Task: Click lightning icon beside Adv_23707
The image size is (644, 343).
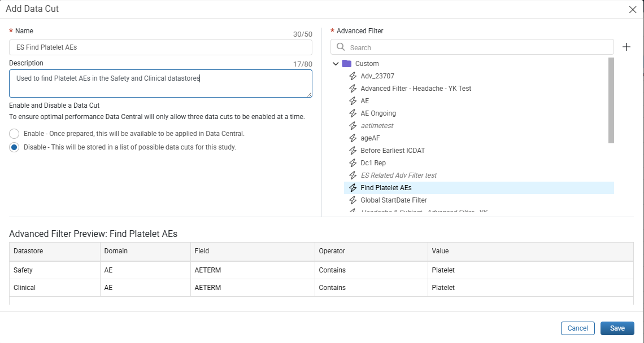Action: click(x=353, y=76)
